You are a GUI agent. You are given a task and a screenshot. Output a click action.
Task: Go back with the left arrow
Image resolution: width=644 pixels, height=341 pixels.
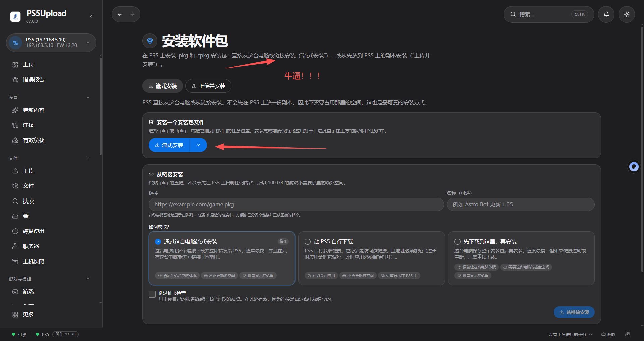[x=120, y=14]
